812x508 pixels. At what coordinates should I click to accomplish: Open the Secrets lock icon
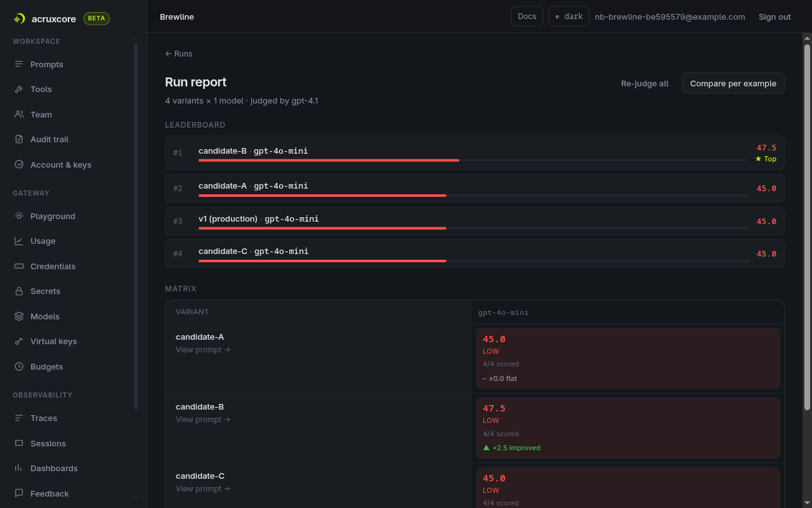(19, 291)
